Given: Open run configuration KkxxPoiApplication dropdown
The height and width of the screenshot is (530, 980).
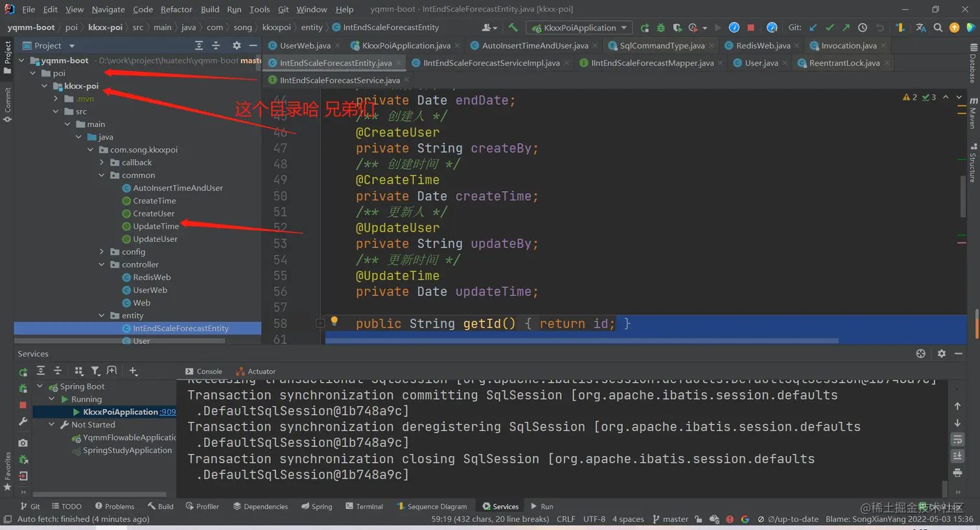Looking at the screenshot, I should coord(580,27).
